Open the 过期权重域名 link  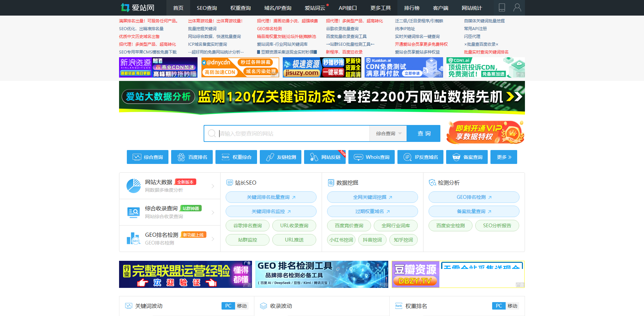(372, 211)
